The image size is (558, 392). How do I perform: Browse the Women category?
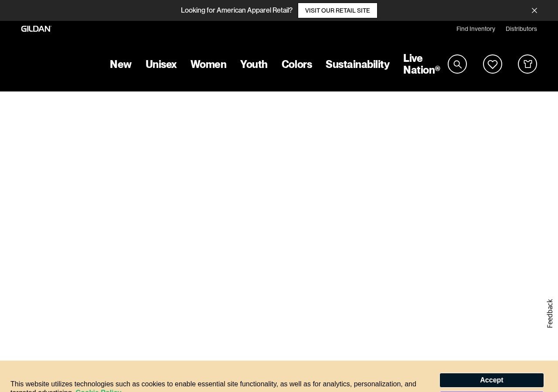tap(208, 64)
